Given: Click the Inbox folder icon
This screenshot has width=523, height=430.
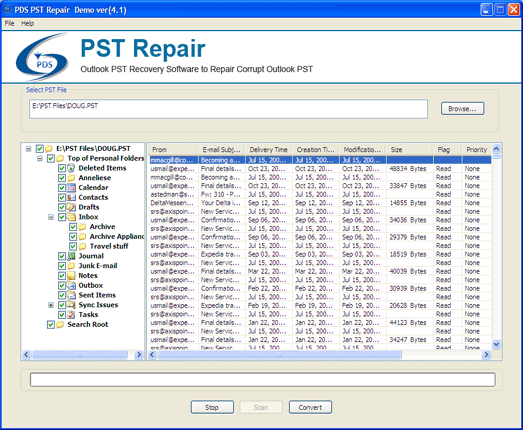Looking at the screenshot, I should 71,217.
